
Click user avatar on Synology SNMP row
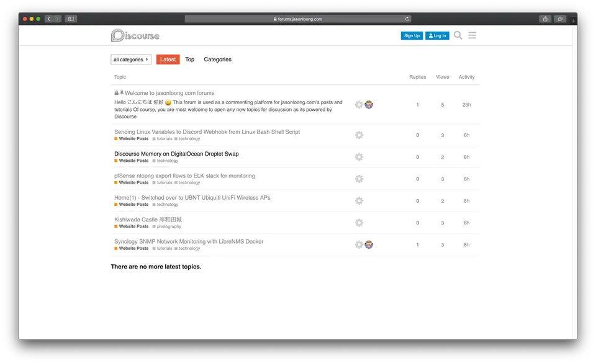point(369,244)
